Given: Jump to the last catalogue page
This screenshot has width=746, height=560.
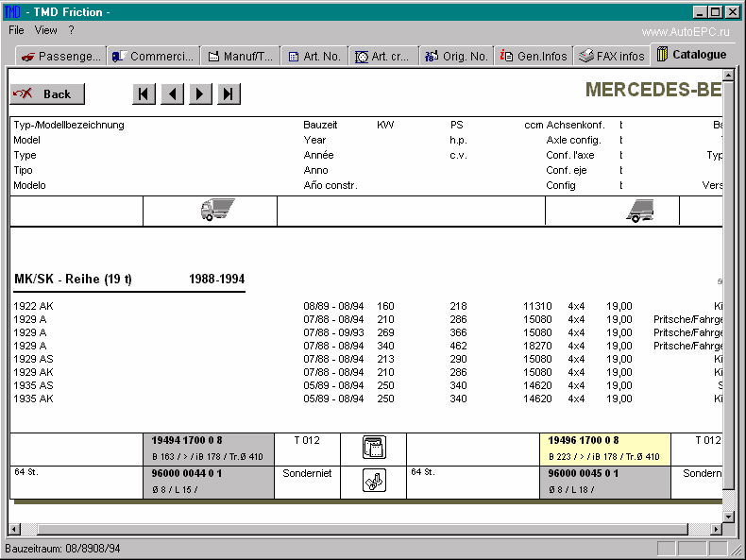Looking at the screenshot, I should click(229, 93).
